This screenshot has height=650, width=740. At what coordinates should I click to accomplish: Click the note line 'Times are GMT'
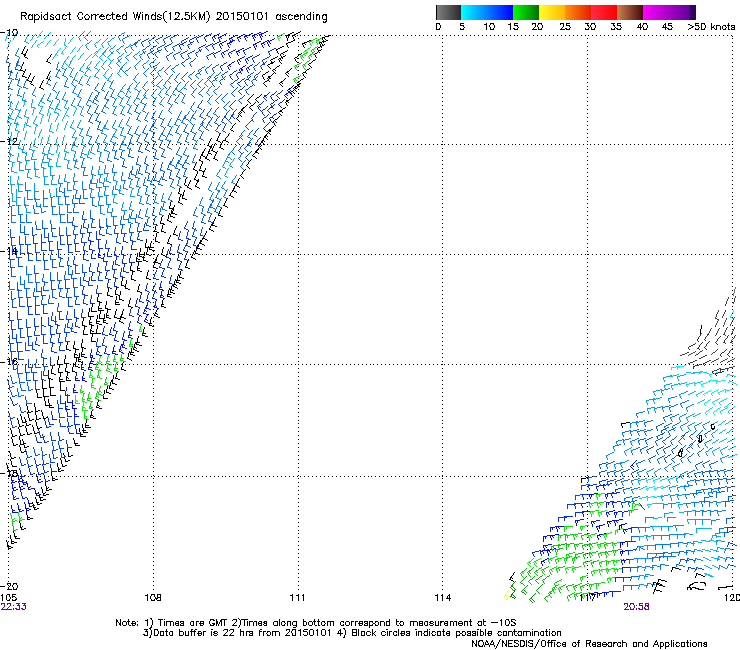click(x=193, y=623)
